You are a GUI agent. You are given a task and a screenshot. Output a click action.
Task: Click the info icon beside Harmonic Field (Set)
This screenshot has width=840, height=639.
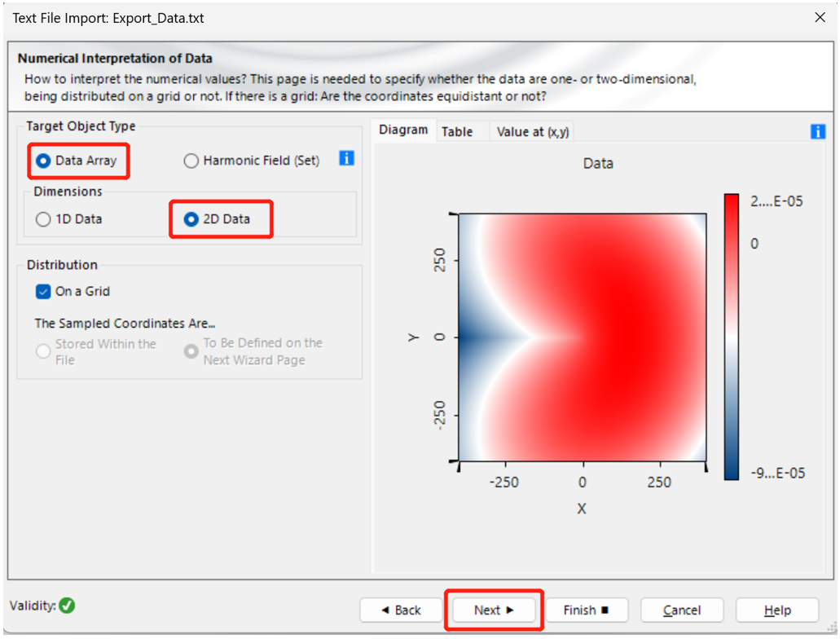tap(346, 158)
